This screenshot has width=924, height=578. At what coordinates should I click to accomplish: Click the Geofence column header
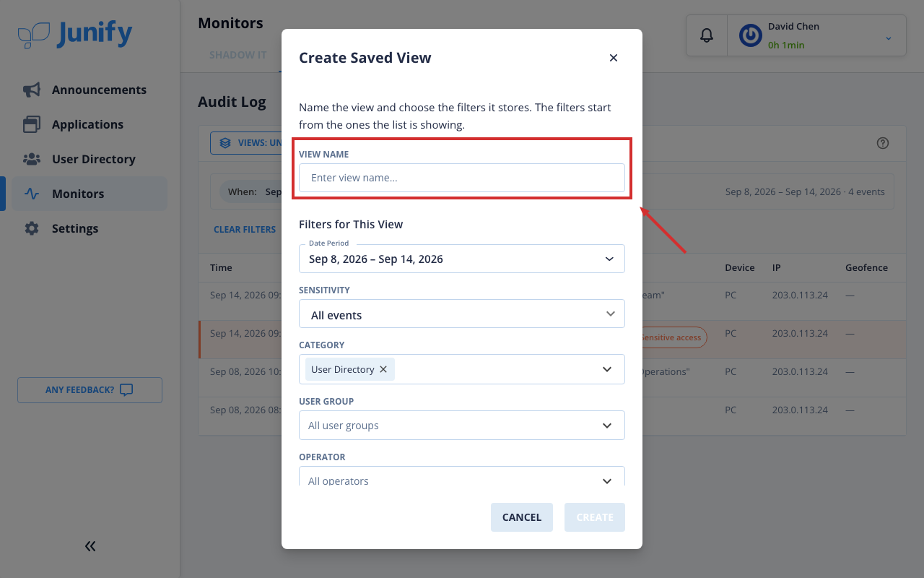(867, 267)
